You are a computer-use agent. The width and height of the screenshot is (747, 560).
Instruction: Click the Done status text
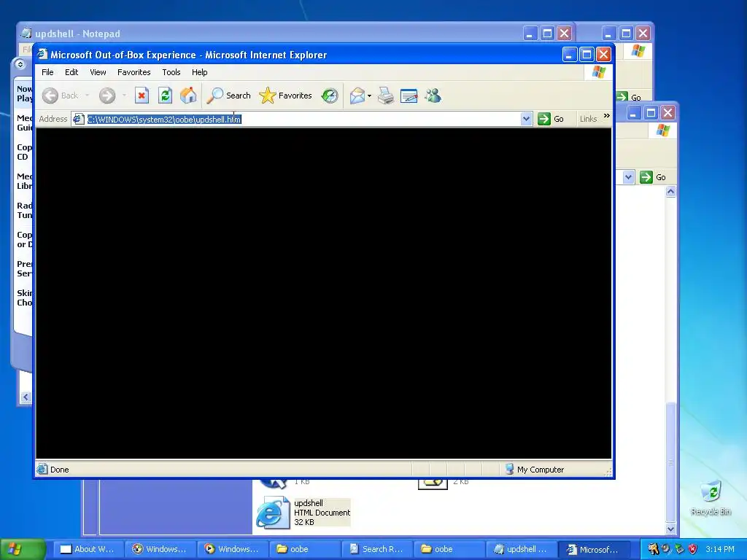(60, 470)
